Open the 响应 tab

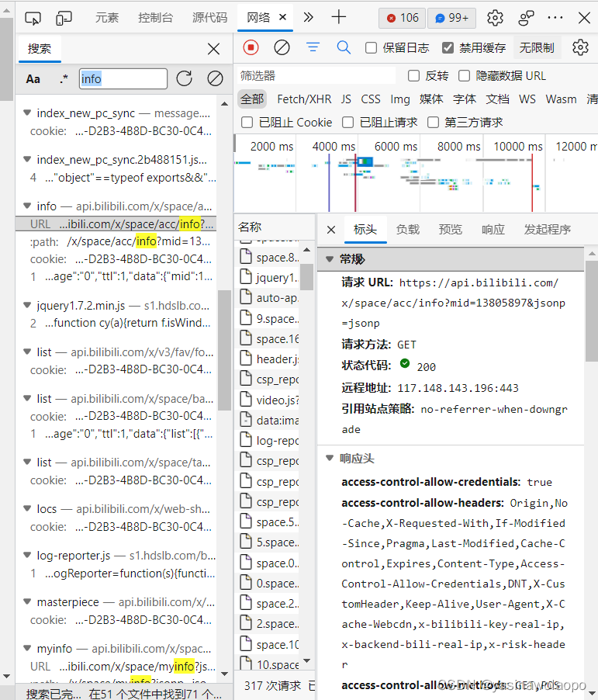click(x=493, y=230)
